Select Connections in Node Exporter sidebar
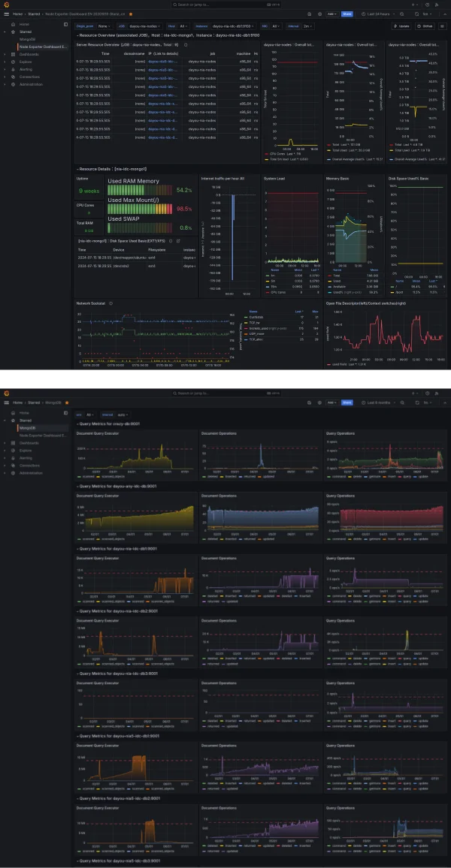 29,77
